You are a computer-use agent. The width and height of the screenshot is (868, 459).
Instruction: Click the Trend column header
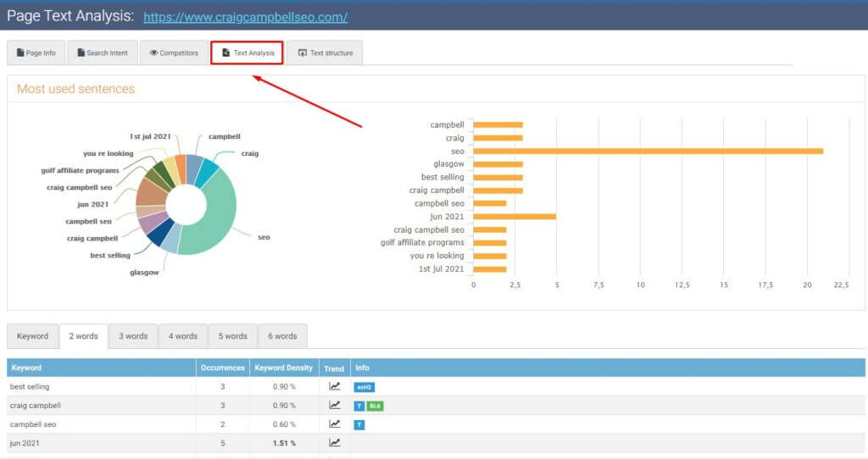coord(334,368)
